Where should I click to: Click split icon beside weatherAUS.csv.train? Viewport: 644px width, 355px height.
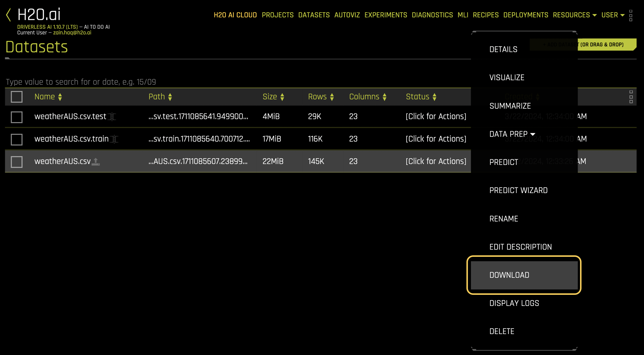115,139
